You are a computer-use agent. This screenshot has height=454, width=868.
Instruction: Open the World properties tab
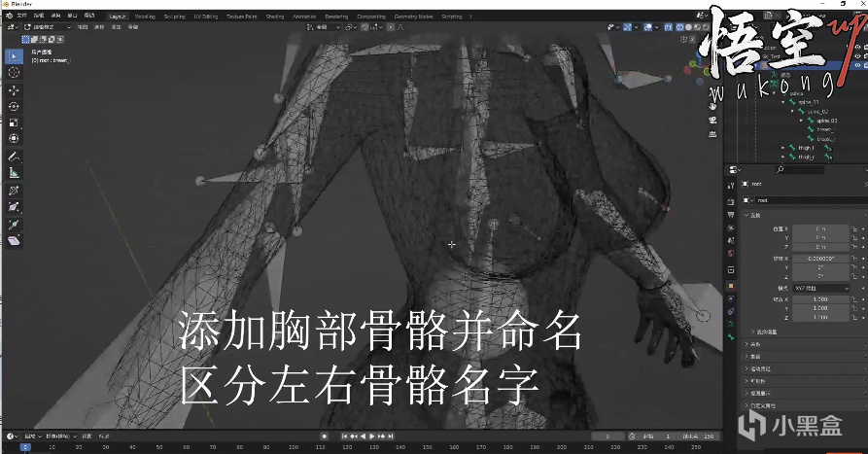[x=731, y=254]
